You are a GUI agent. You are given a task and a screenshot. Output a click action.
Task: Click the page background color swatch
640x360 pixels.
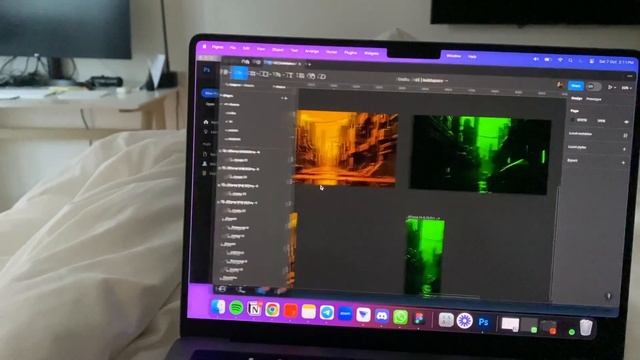click(x=573, y=120)
